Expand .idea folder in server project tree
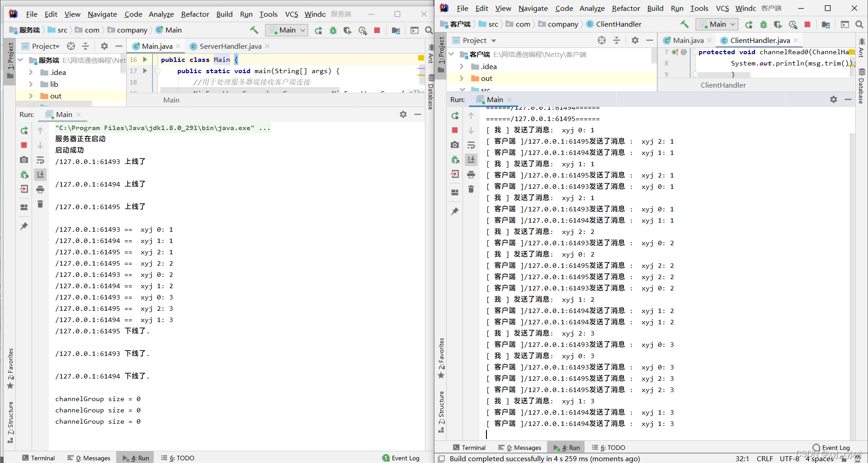This screenshot has width=868, height=463. click(x=31, y=72)
